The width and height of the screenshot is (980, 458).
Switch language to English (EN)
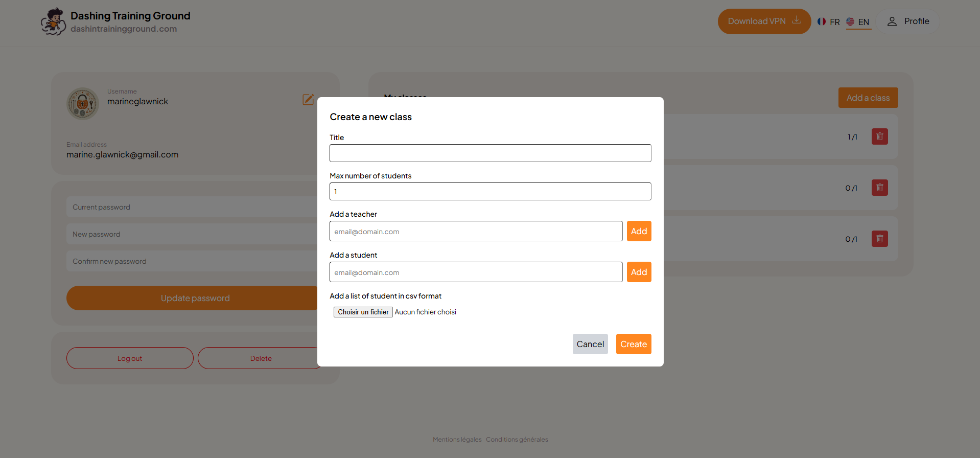pyautogui.click(x=858, y=22)
